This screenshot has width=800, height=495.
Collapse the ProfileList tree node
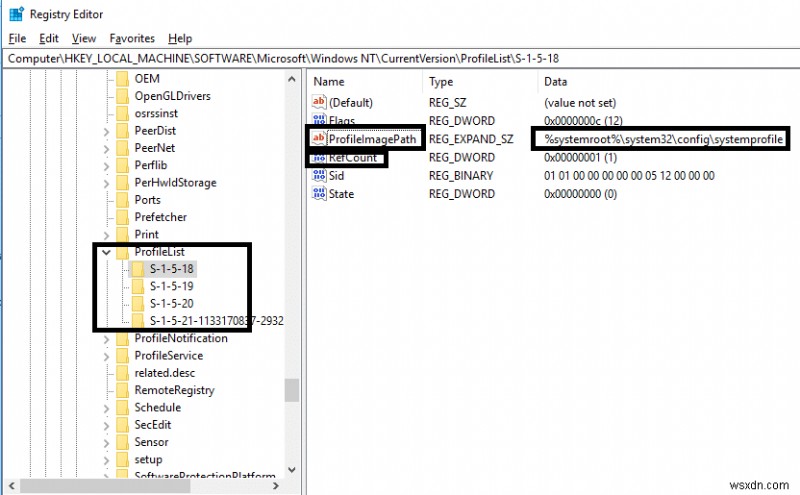[x=106, y=252]
